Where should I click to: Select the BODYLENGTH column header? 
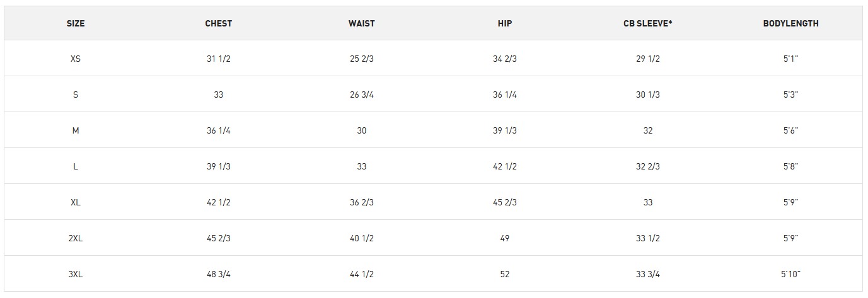tap(791, 23)
